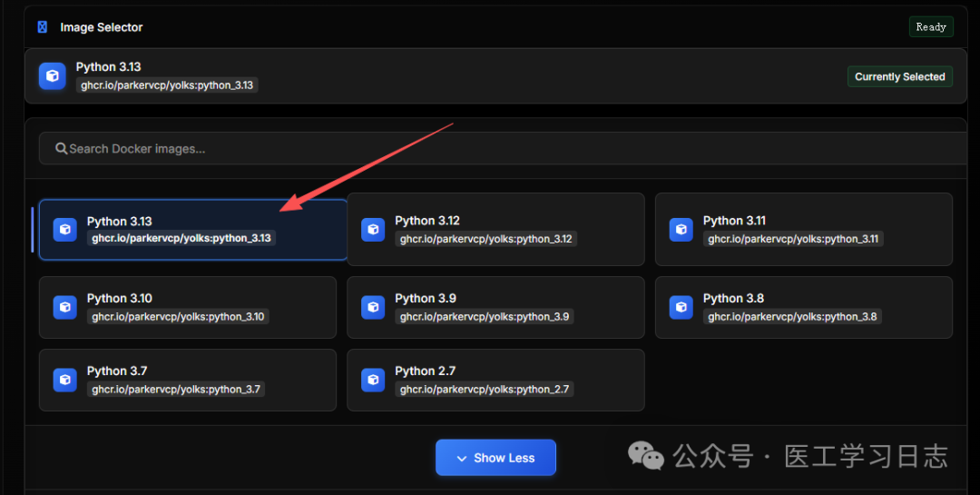Click the Currently Selected badge
980x495 pixels.
(899, 77)
